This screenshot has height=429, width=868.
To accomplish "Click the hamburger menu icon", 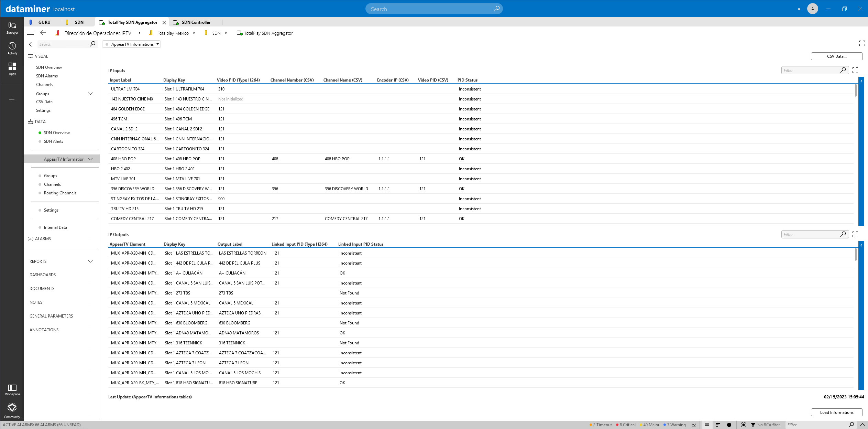I will tap(31, 33).
